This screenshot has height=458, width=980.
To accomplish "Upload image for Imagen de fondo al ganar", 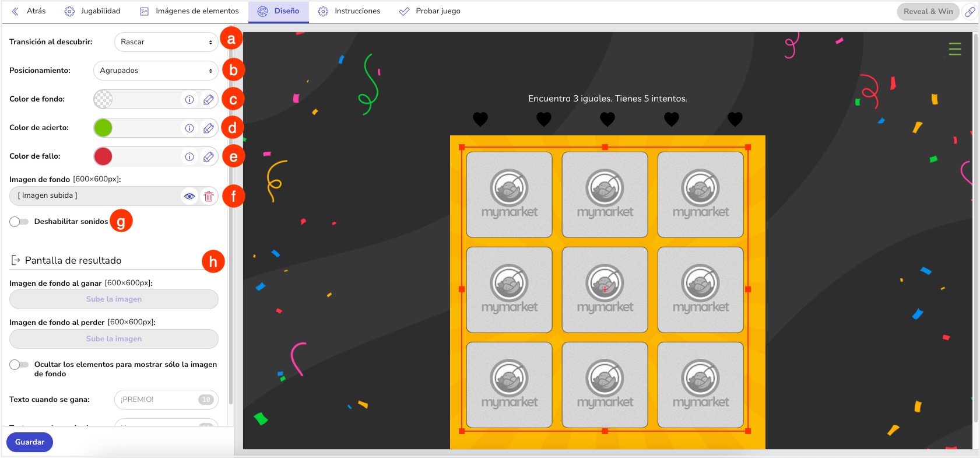I will click(114, 299).
